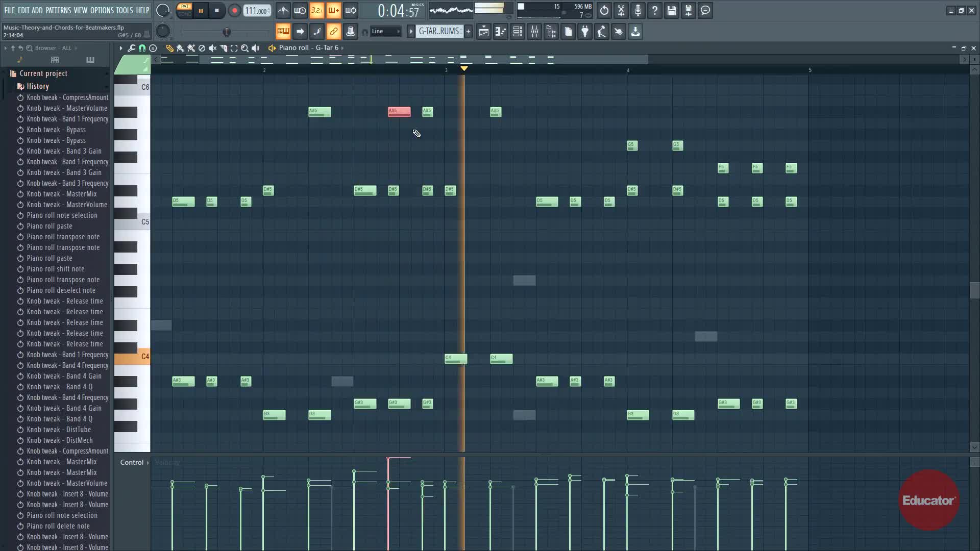Screen dimensions: 980x551
Task: Select the Slice tool in piano roll toolbar
Action: pos(223,48)
